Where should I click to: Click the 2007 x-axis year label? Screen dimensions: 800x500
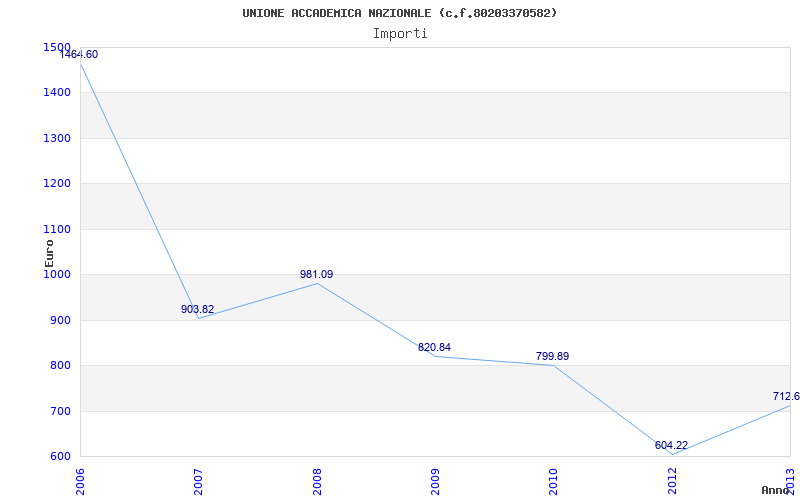coord(198,482)
